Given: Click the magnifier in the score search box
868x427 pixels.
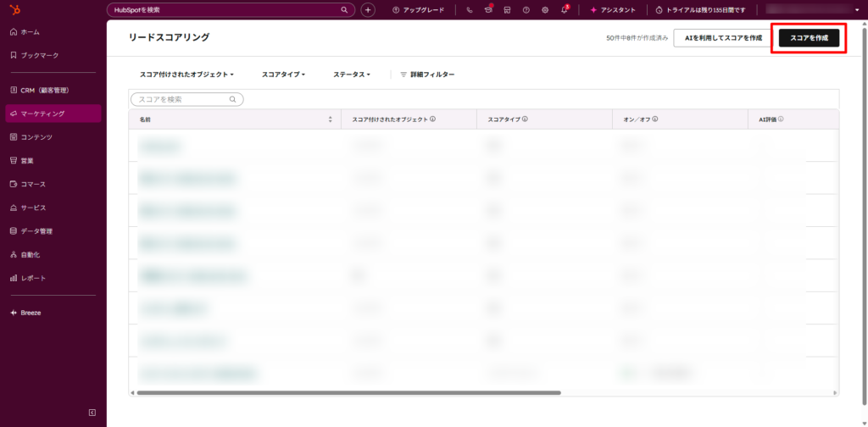Looking at the screenshot, I should (233, 100).
